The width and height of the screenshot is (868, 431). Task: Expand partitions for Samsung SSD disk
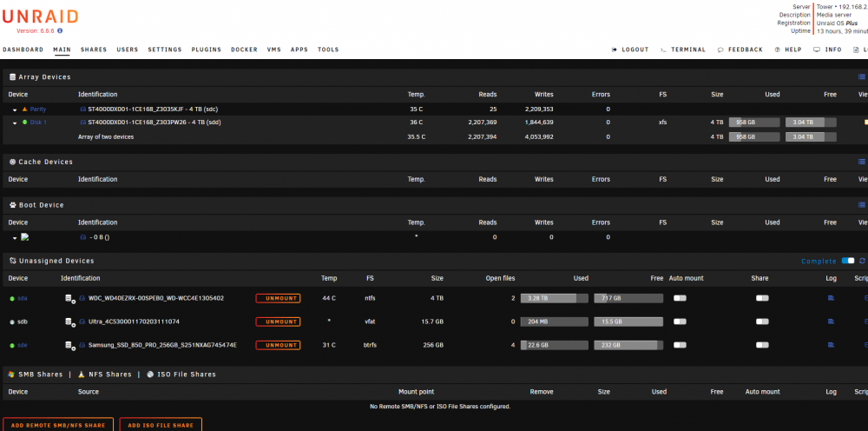tap(69, 346)
